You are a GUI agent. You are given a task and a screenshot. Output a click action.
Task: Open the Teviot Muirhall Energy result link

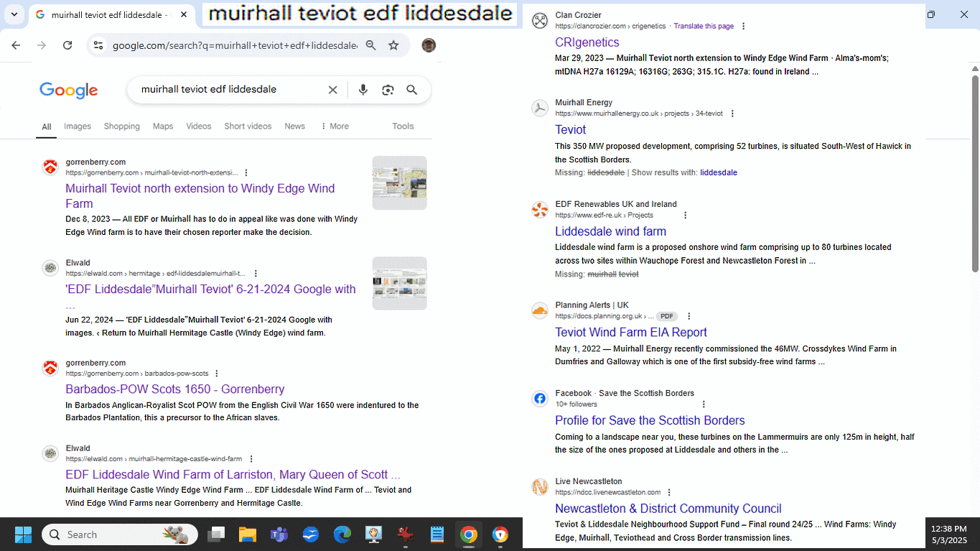pyautogui.click(x=571, y=130)
